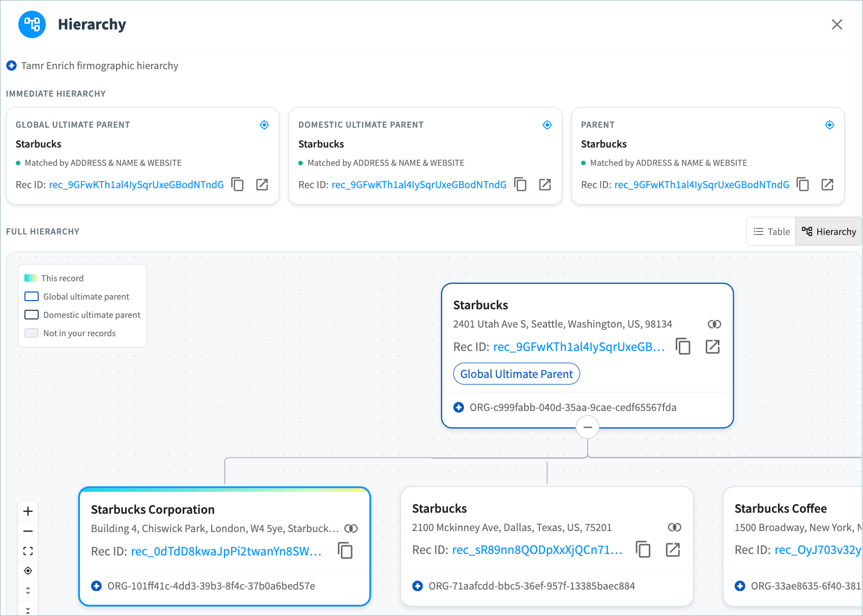Image resolution: width=863 pixels, height=616 pixels.
Task: Open Rec ID link of Starbucks Corporation
Action: pos(226,551)
